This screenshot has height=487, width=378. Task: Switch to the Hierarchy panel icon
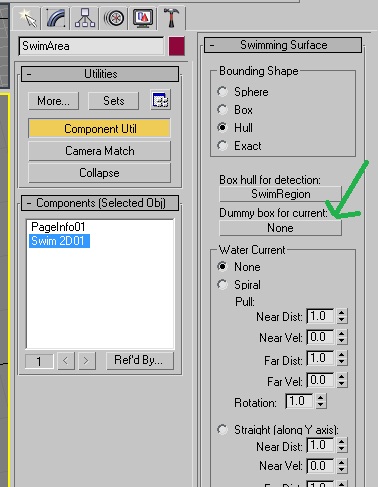(x=85, y=18)
